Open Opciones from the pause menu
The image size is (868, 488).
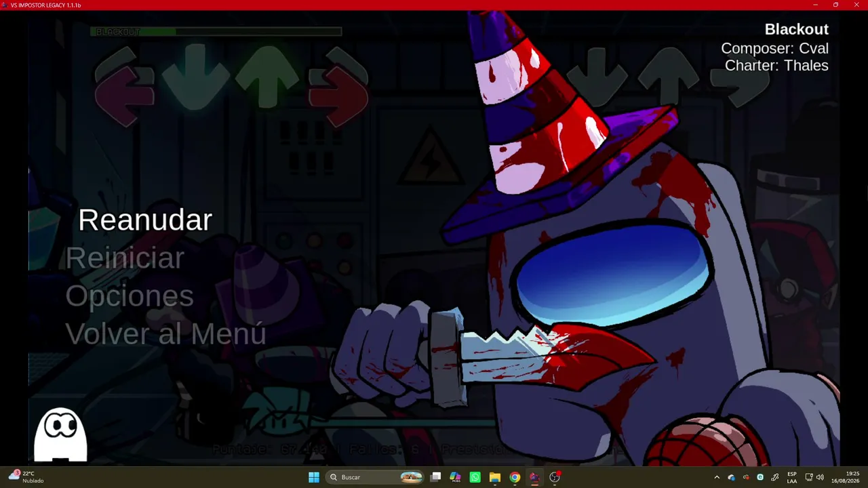pos(130,296)
